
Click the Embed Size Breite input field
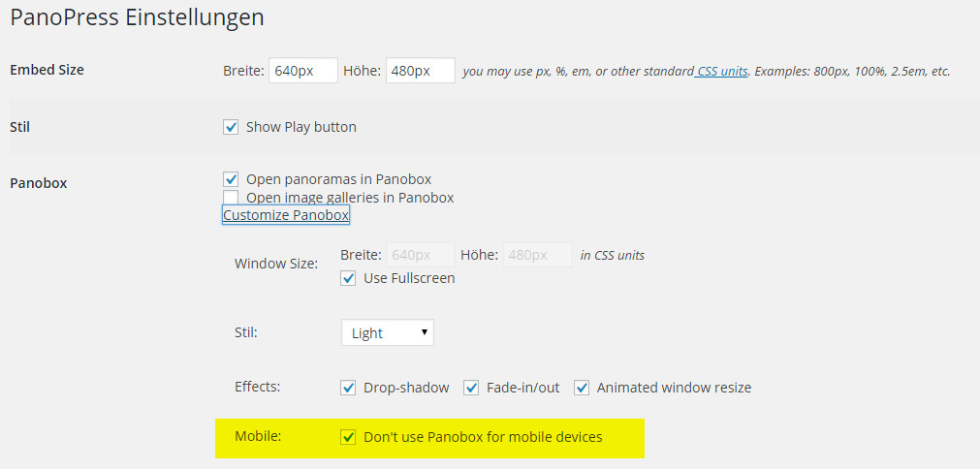coord(303,71)
